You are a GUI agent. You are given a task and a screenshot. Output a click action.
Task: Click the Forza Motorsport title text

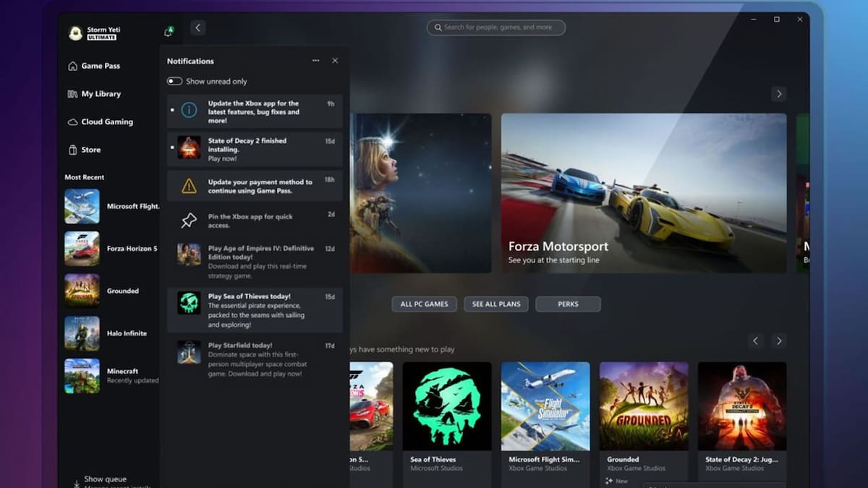click(x=558, y=247)
